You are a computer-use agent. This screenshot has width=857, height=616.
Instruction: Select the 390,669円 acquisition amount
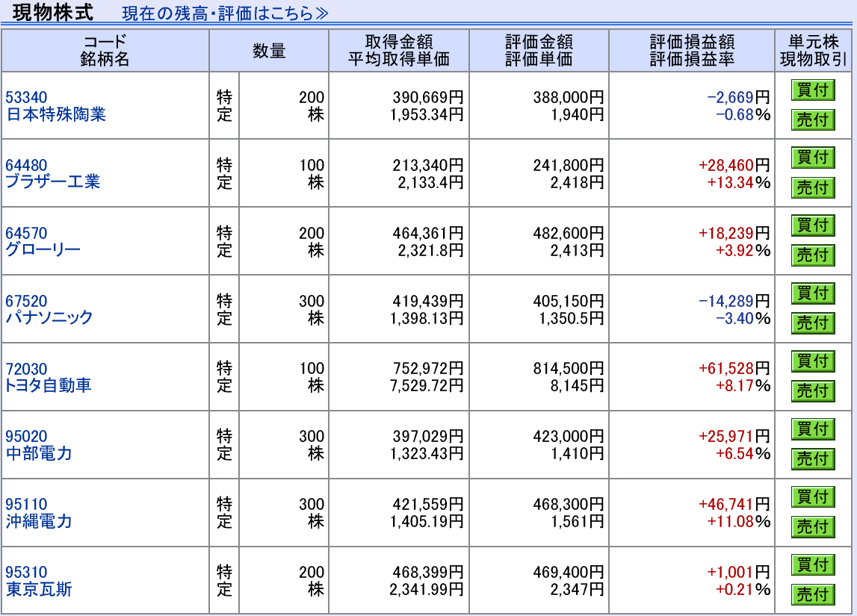click(428, 97)
